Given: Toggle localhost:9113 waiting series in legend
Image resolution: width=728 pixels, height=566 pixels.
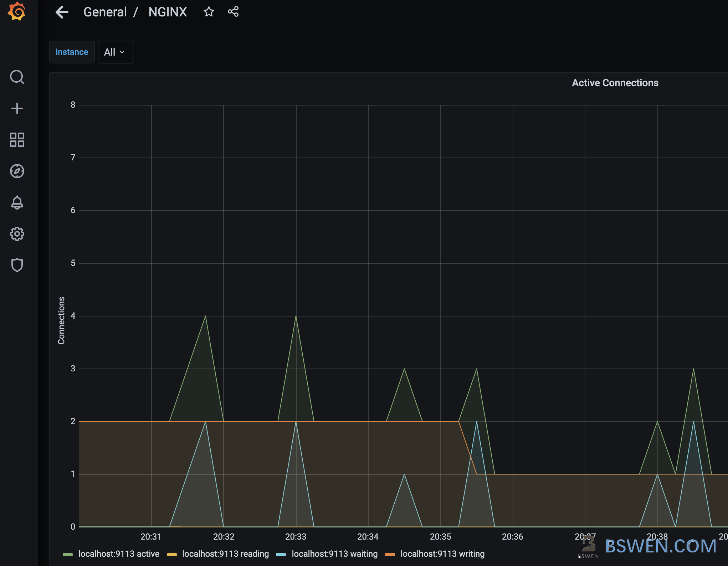Looking at the screenshot, I should pos(334,554).
